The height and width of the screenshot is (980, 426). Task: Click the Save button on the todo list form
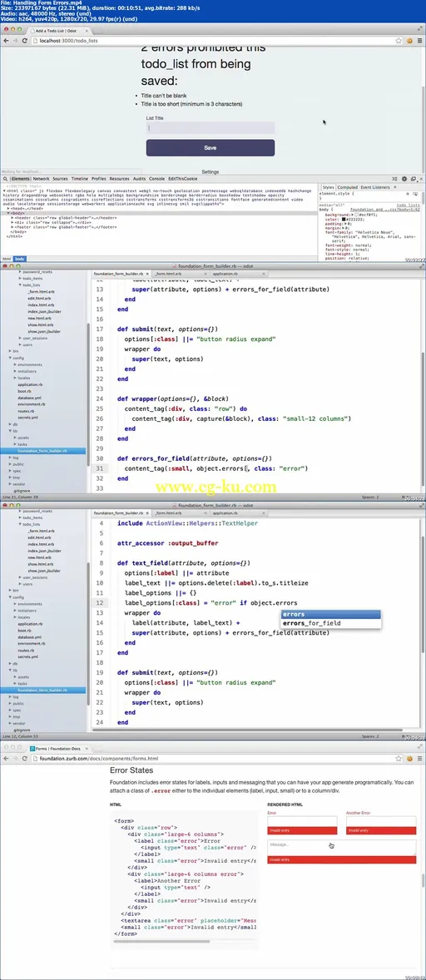tap(211, 148)
